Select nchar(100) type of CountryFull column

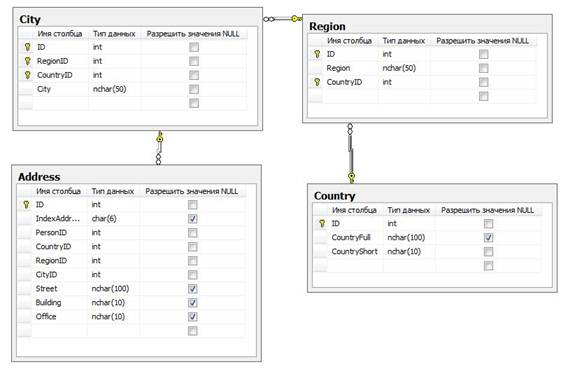pos(406,238)
